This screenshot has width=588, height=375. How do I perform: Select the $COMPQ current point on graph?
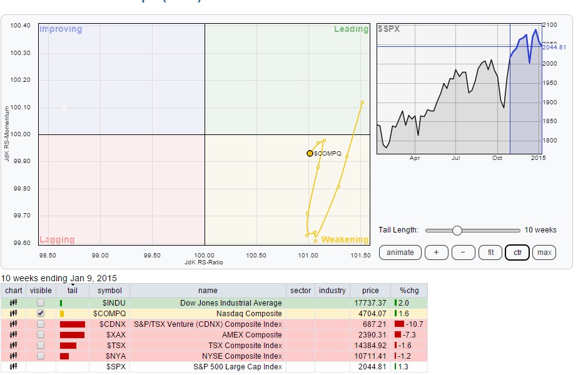coord(310,154)
